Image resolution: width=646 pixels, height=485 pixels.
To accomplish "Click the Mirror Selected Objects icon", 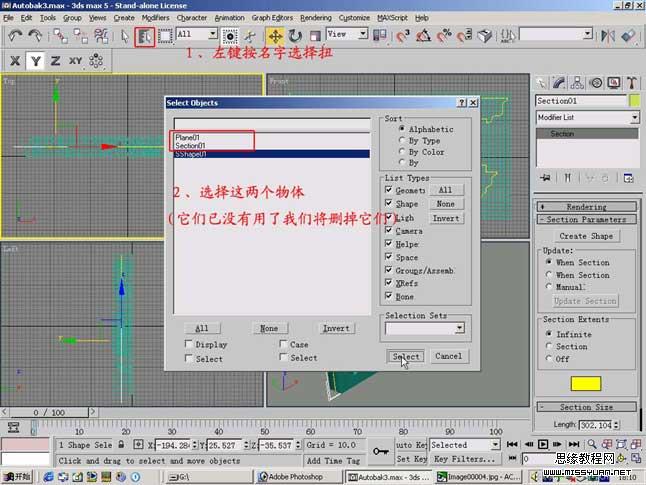I will (x=608, y=36).
